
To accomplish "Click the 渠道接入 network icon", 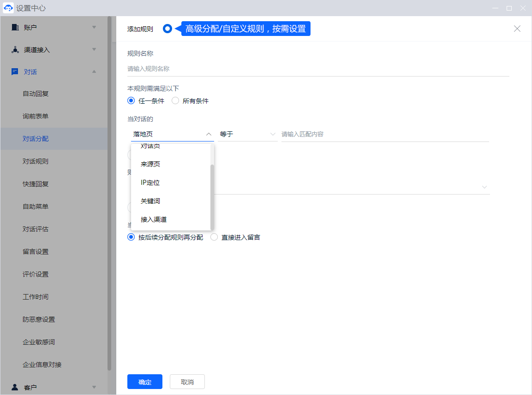I will click(x=15, y=49).
